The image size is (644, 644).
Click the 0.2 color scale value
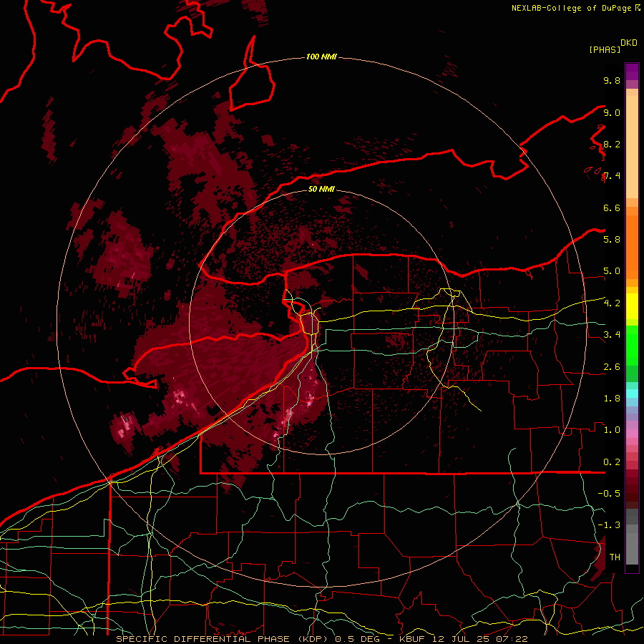point(612,462)
